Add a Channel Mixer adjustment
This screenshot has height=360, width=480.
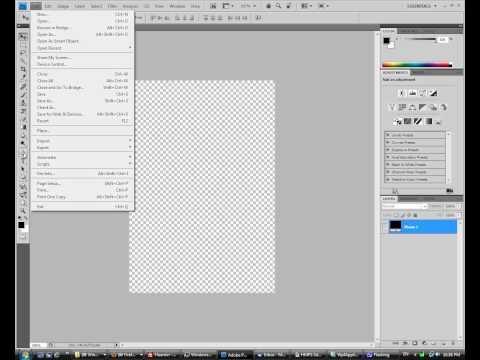coord(443,107)
